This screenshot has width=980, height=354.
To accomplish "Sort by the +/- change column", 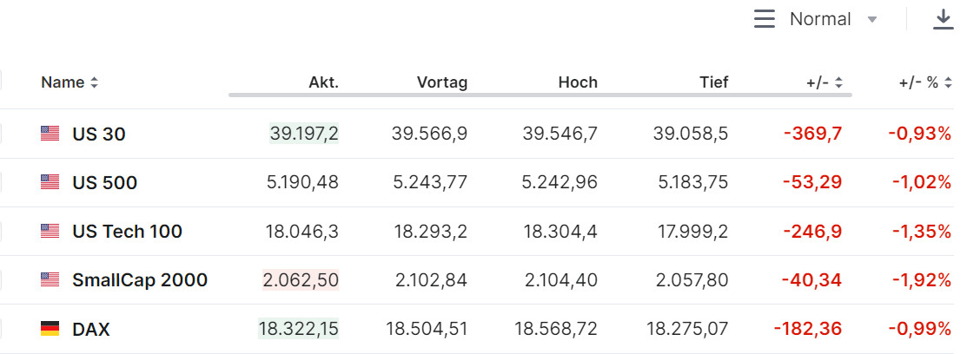I will click(x=838, y=83).
